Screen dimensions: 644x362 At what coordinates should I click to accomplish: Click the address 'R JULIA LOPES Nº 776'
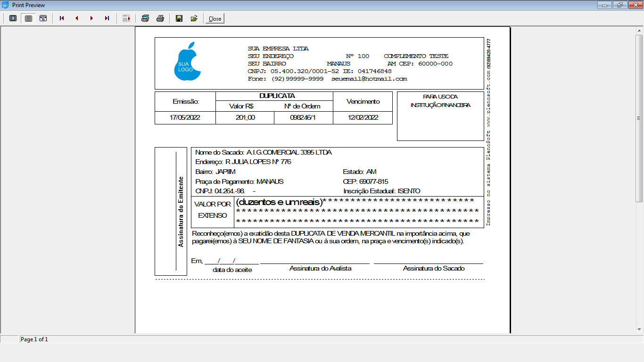click(x=258, y=162)
